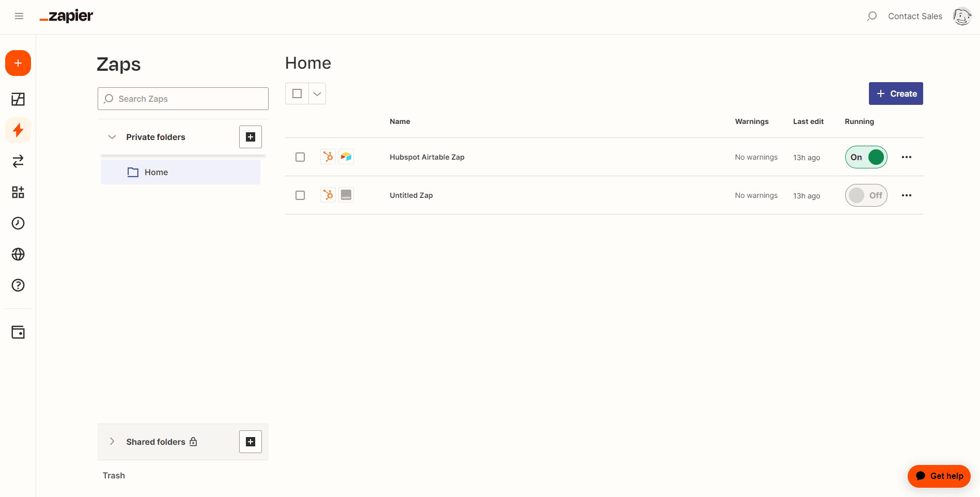Click HubSpot icon in Untitled Zap row
This screenshot has height=497, width=980.
(x=328, y=195)
